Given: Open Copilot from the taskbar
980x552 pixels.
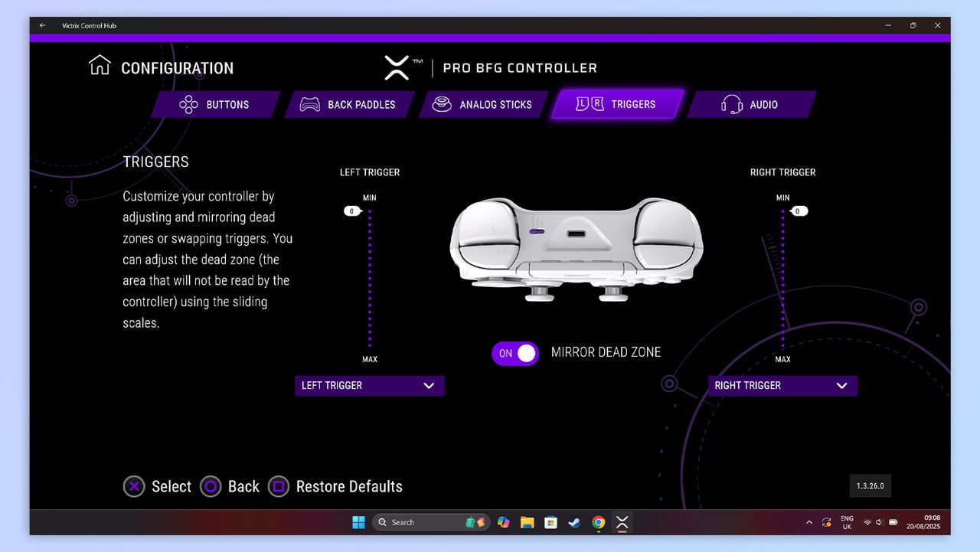Looking at the screenshot, I should pyautogui.click(x=503, y=522).
